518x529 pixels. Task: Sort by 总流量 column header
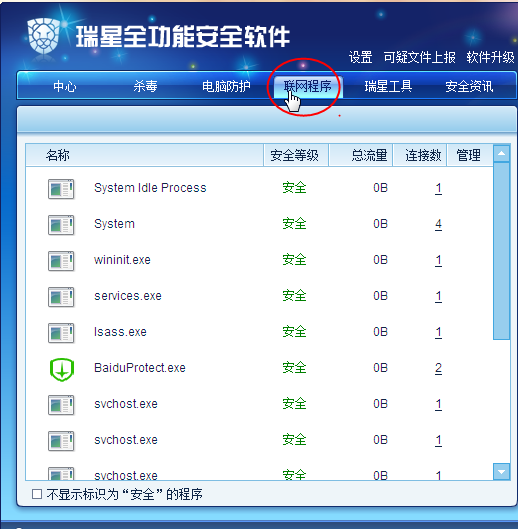click(x=360, y=155)
